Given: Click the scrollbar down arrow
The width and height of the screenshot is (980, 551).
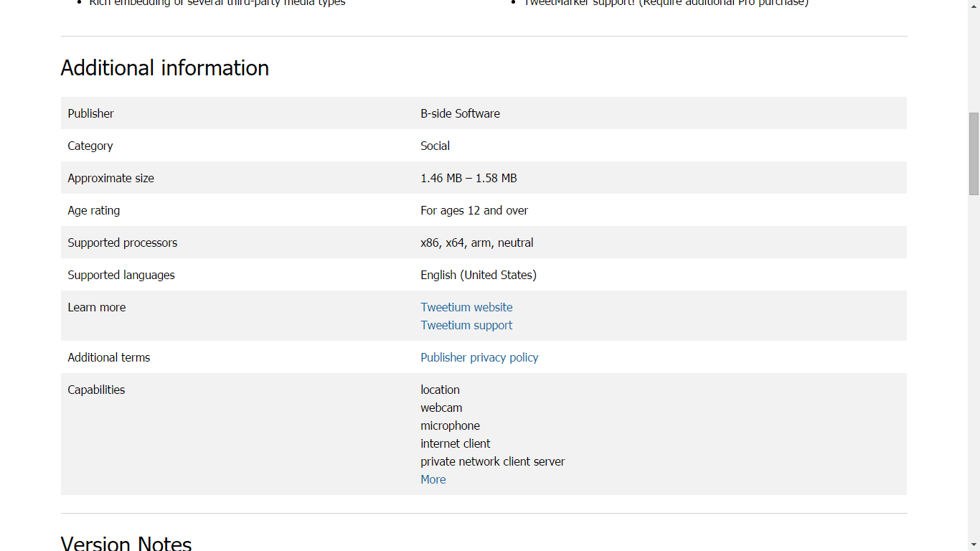Looking at the screenshot, I should coord(974,545).
